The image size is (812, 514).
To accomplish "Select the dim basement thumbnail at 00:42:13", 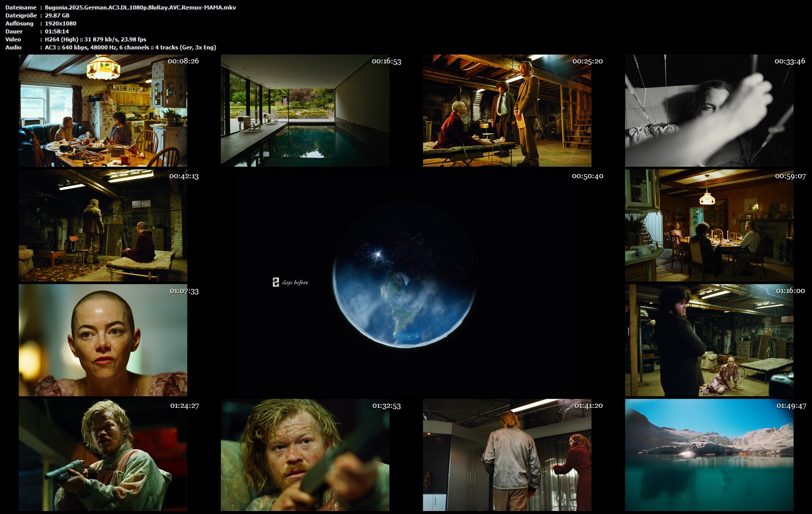I will [103, 226].
